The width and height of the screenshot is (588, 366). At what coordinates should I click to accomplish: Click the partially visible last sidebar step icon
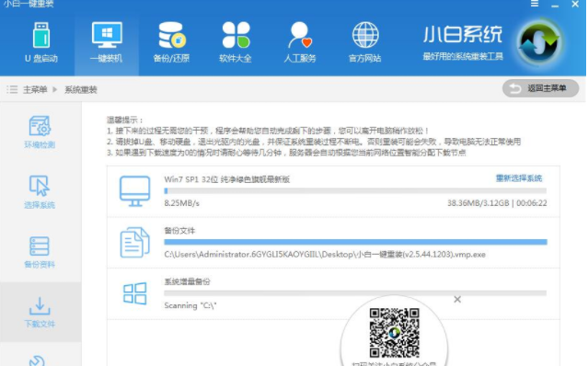coord(37,360)
